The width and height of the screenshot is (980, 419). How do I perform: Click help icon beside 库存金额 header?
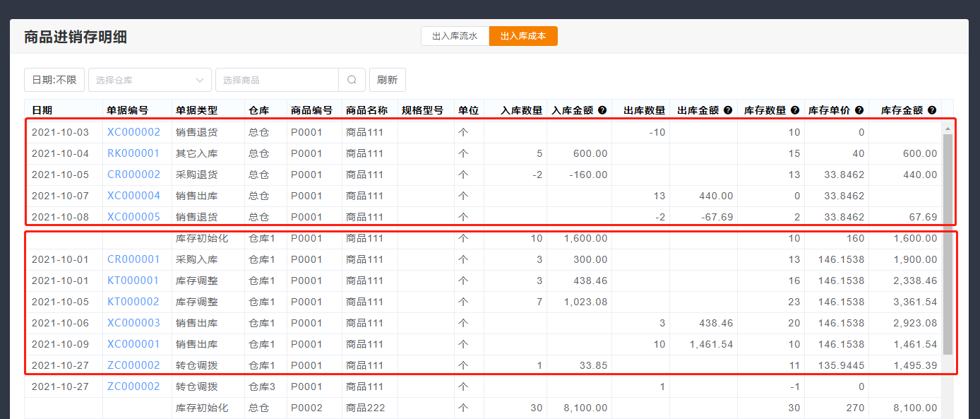(932, 110)
